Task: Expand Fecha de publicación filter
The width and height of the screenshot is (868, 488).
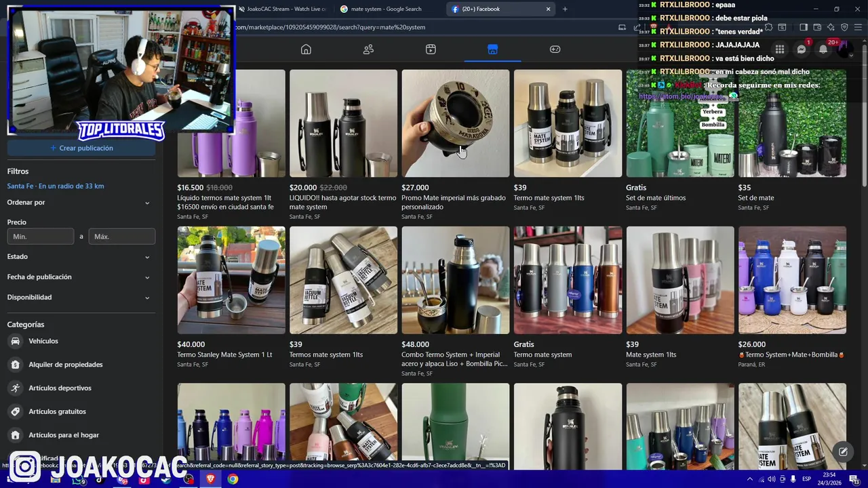Action: point(81,277)
